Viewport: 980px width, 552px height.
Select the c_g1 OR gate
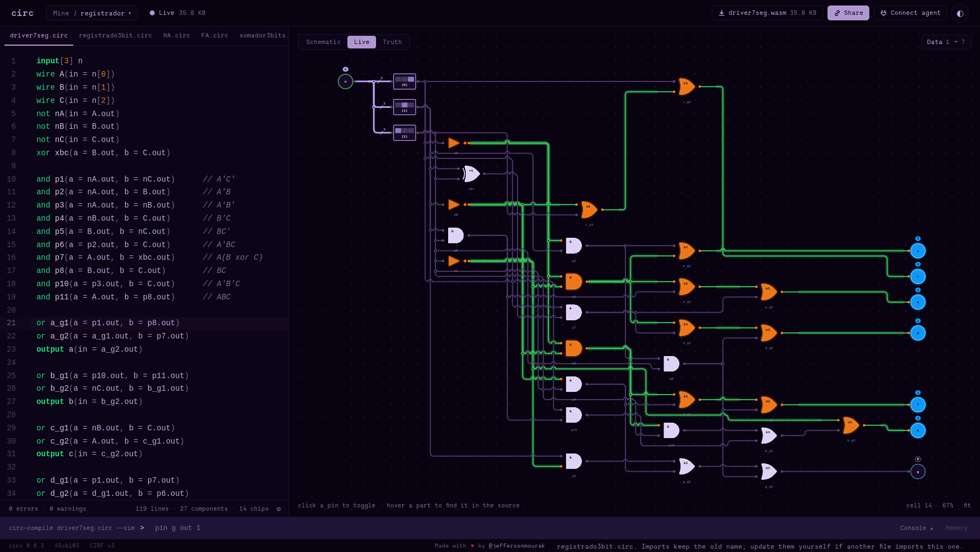coord(589,210)
